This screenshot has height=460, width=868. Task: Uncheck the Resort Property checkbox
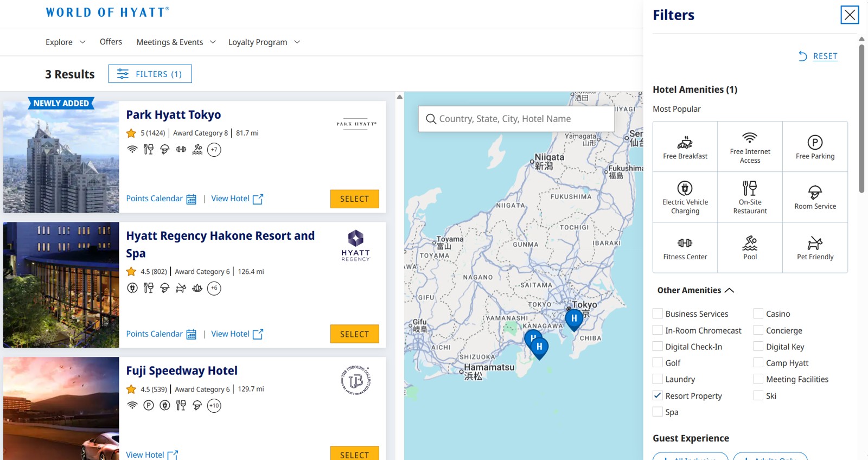pyautogui.click(x=658, y=395)
